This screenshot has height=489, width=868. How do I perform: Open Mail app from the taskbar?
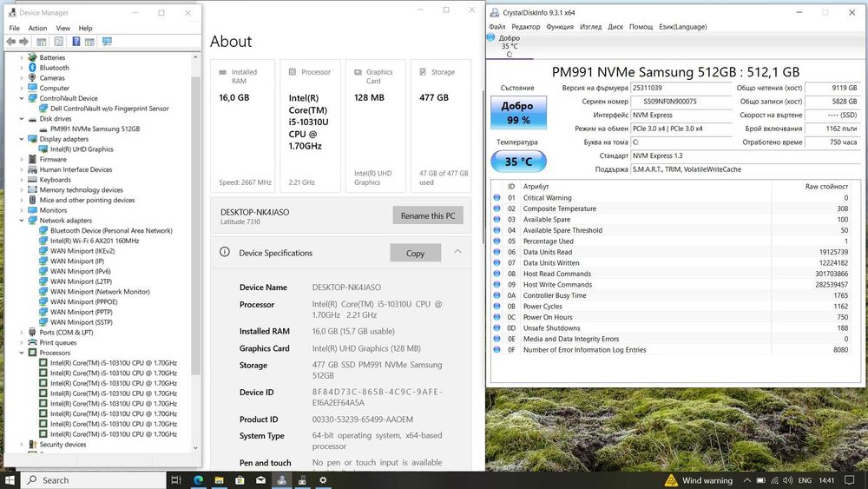tap(260, 480)
